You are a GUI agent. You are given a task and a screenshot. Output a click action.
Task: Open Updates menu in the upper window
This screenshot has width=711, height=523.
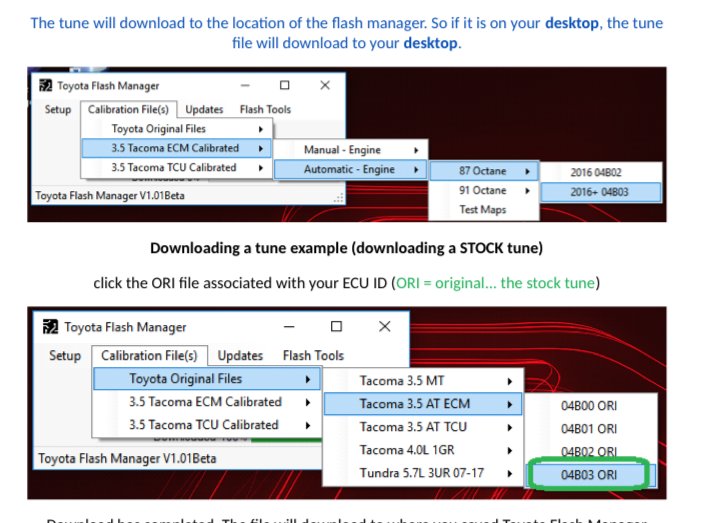tap(204, 109)
